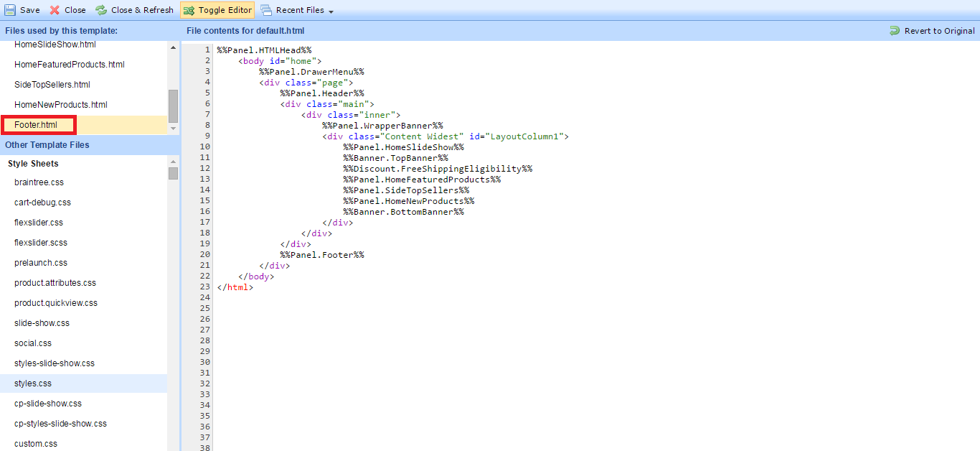Viewport: 980px width, 451px height.
Task: Select styles.css style sheet
Action: [33, 383]
